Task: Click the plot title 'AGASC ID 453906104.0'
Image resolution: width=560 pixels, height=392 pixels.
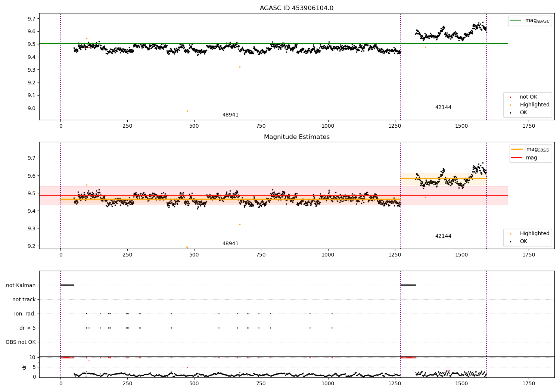Action: pos(296,8)
